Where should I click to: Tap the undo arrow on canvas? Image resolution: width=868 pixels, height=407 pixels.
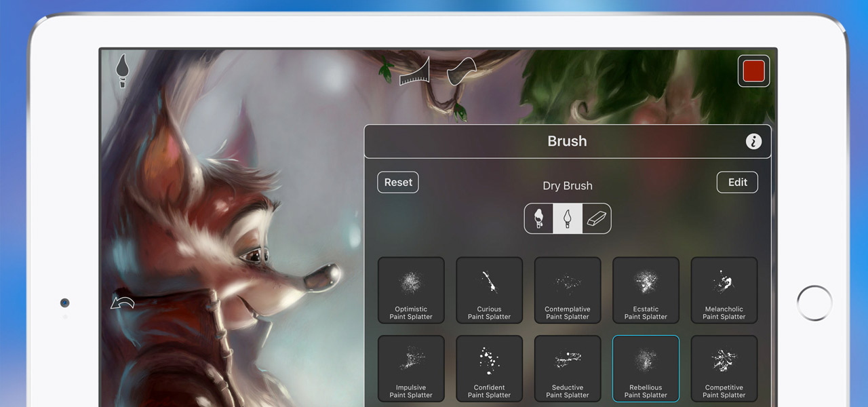tap(123, 302)
